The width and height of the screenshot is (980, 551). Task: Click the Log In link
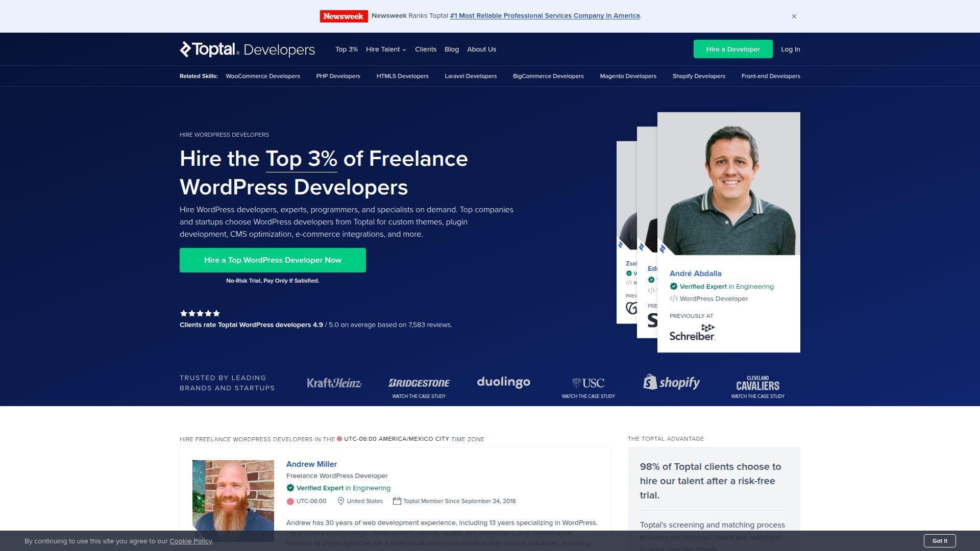pos(790,49)
